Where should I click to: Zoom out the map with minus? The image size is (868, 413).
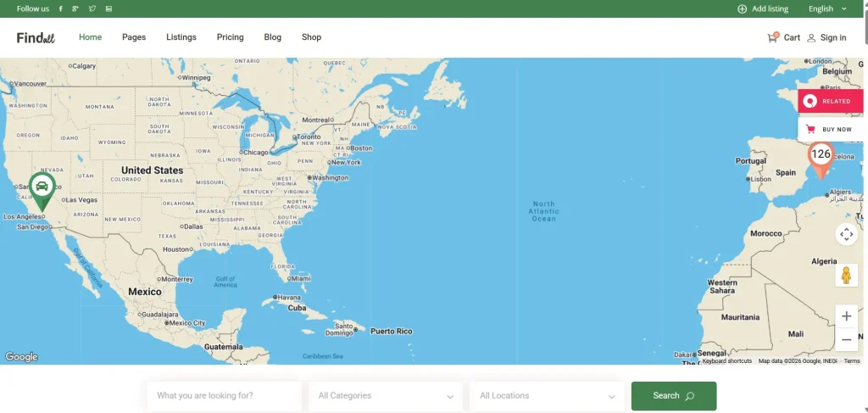coord(847,339)
